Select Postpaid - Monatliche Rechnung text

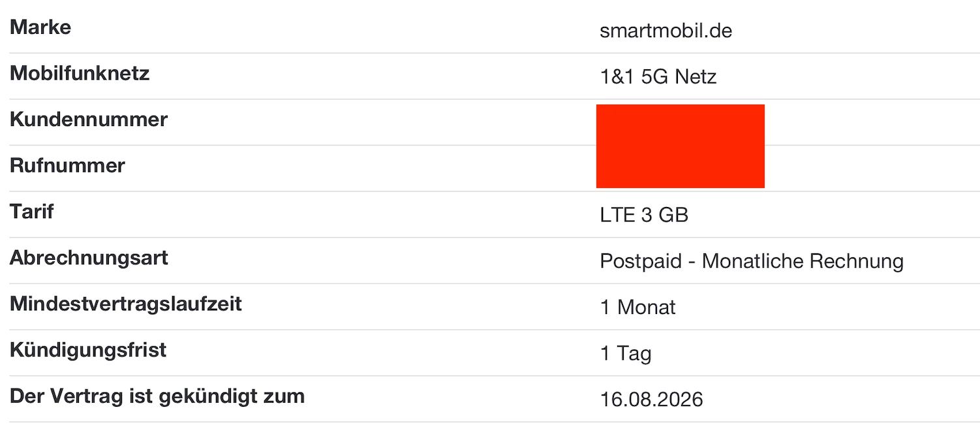(x=752, y=261)
